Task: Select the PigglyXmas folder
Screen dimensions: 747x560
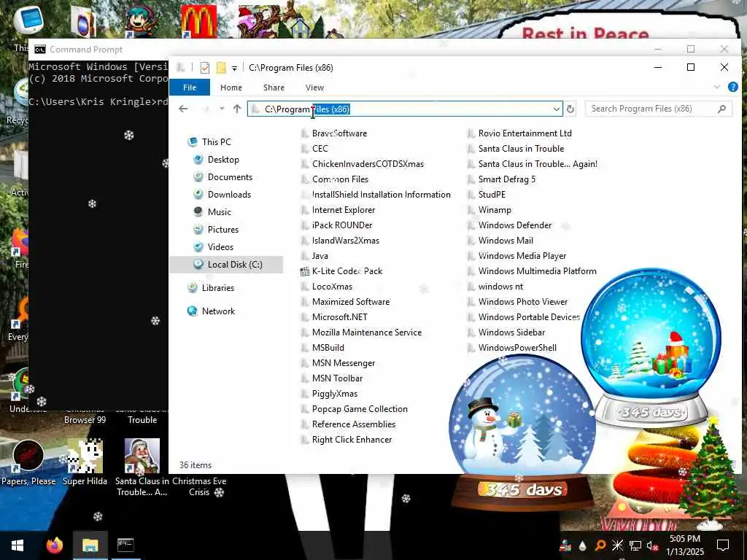Action: [334, 394]
